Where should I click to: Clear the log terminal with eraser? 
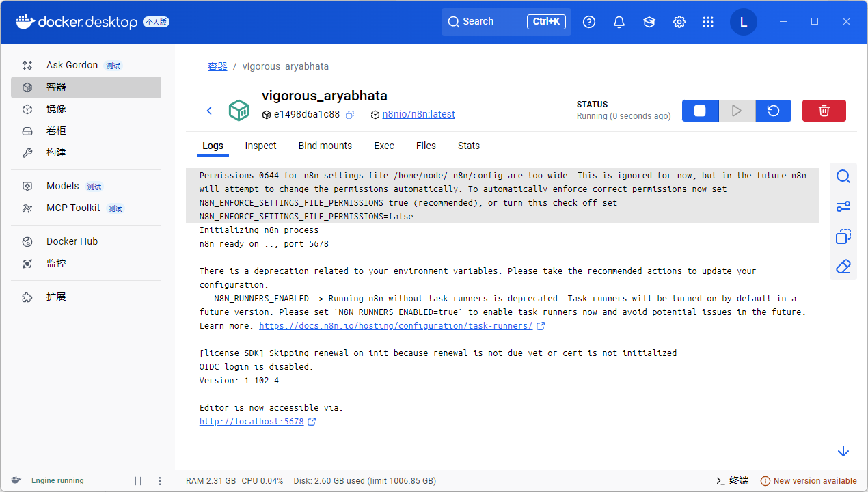[843, 266]
